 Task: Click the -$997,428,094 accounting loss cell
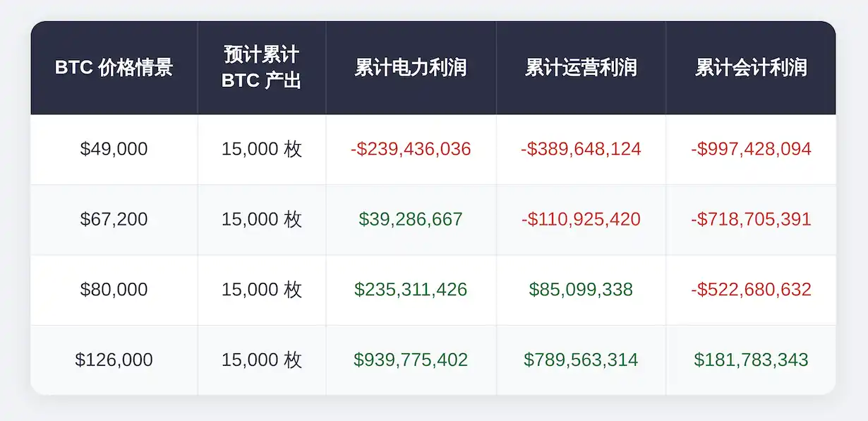751,149
